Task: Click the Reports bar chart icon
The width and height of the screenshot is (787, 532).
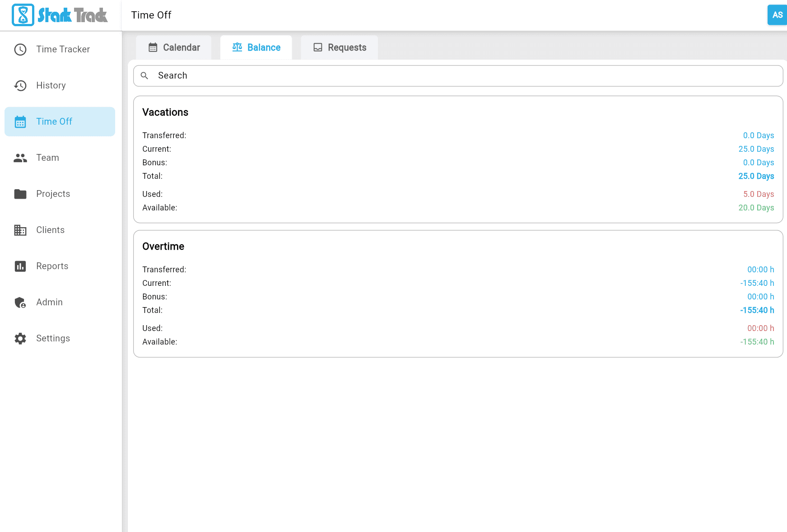Action: tap(20, 266)
